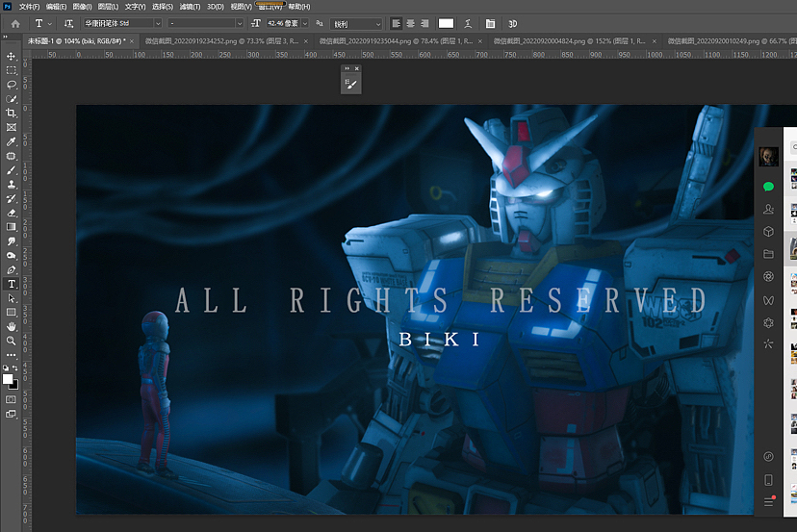Select the Brush tool
797x532 pixels.
[x=12, y=169]
